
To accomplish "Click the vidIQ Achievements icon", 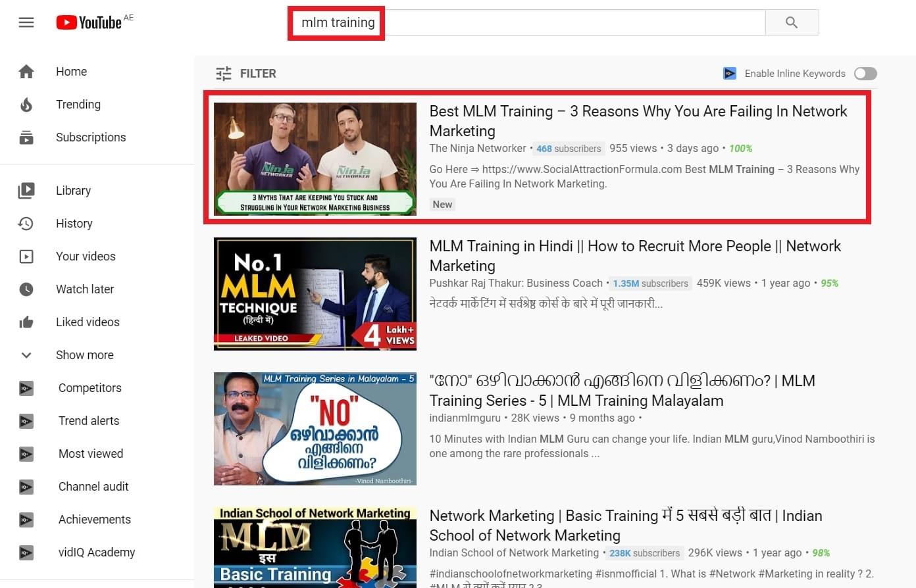I will (x=26, y=520).
